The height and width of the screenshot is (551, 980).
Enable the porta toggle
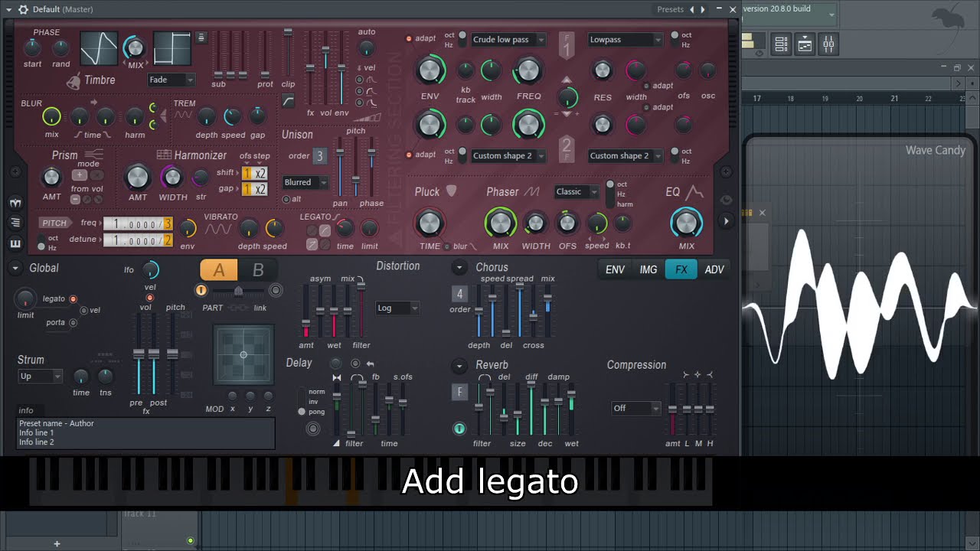click(73, 322)
